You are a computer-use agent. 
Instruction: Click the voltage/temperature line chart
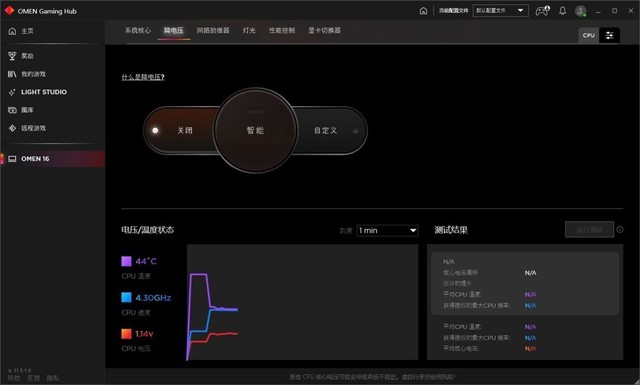click(x=302, y=302)
